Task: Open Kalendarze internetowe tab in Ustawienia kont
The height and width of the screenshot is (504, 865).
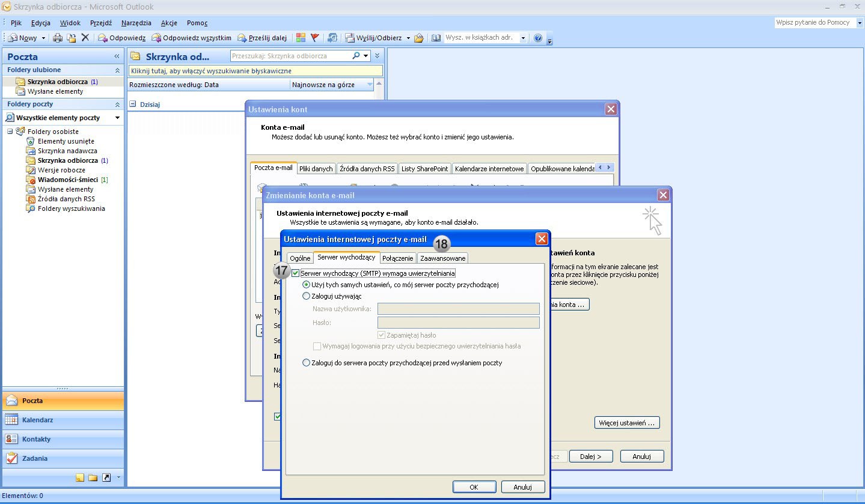Action: (489, 169)
